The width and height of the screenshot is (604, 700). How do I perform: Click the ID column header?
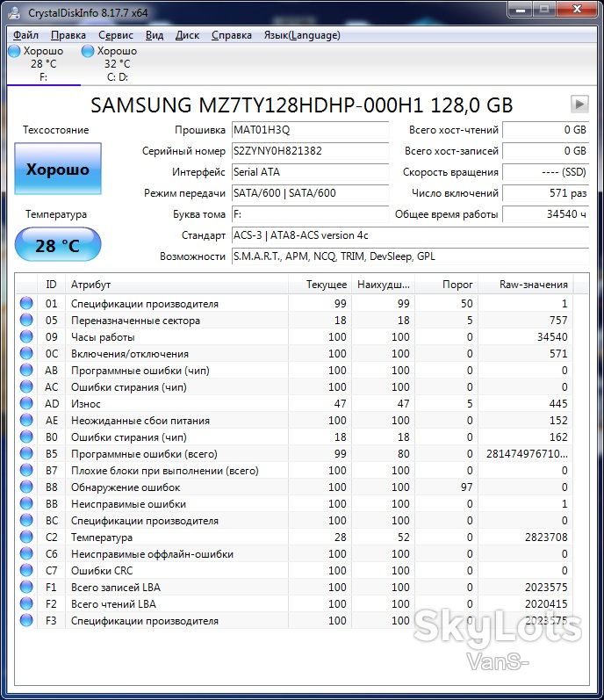(x=51, y=285)
